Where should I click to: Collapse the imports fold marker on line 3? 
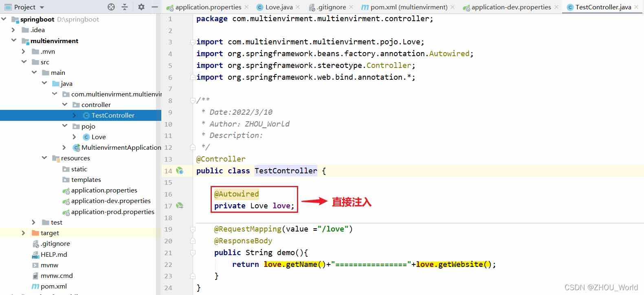click(x=192, y=42)
